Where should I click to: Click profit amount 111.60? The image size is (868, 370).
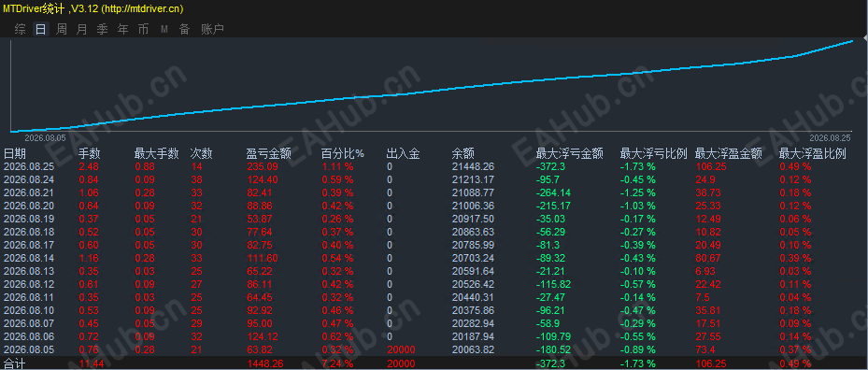[262, 258]
